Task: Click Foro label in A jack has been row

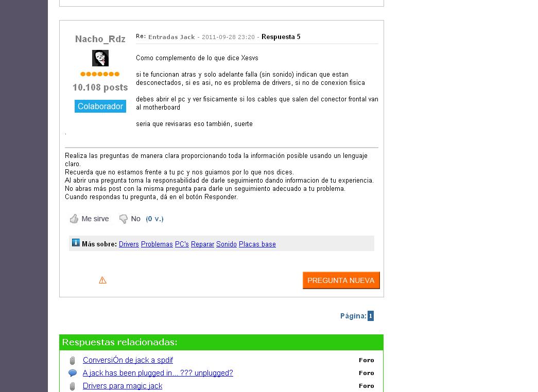Action: 367,373
